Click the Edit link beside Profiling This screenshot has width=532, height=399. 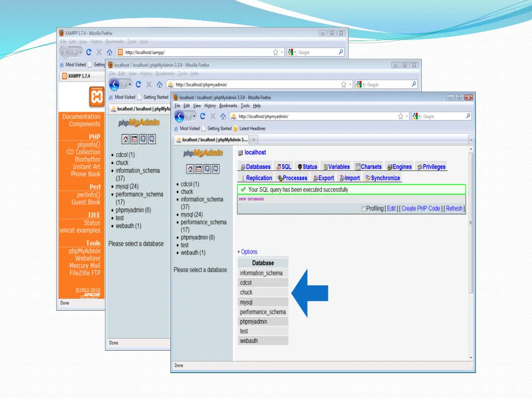(391, 209)
